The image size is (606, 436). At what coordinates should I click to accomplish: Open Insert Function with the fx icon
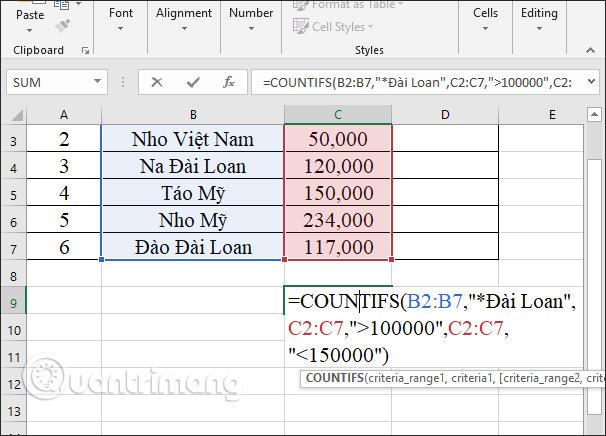tap(229, 82)
